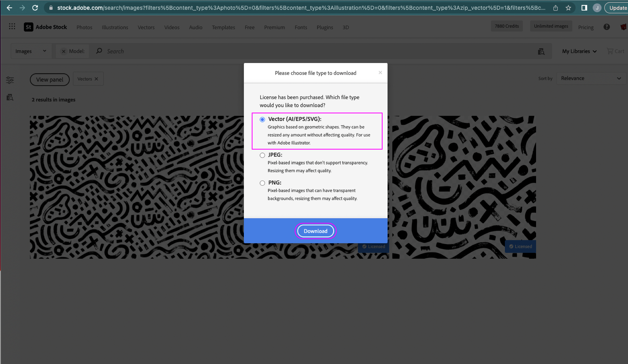628x364 pixels.
Task: Open the filters sidebar icon
Action: pos(10,80)
